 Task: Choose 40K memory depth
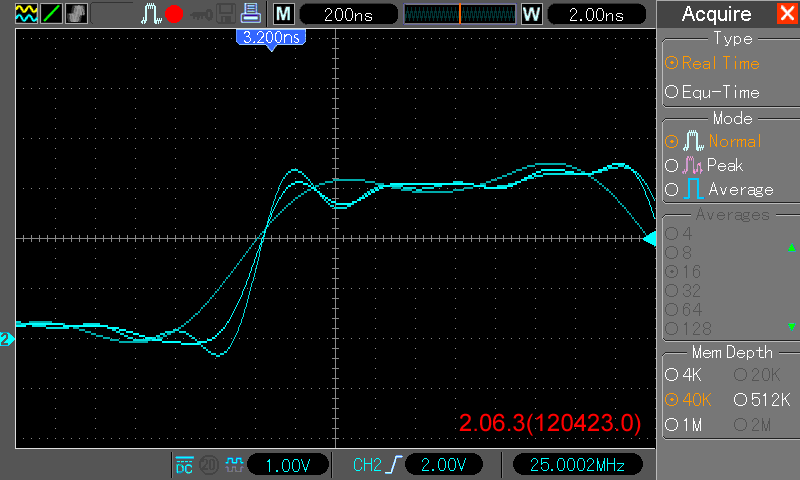[x=688, y=400]
